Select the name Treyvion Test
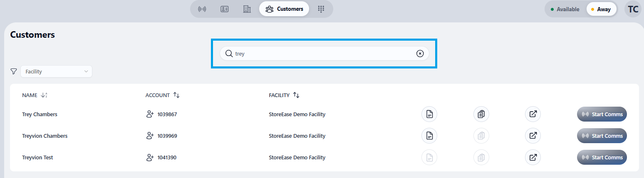The height and width of the screenshot is (178, 644). 37,158
